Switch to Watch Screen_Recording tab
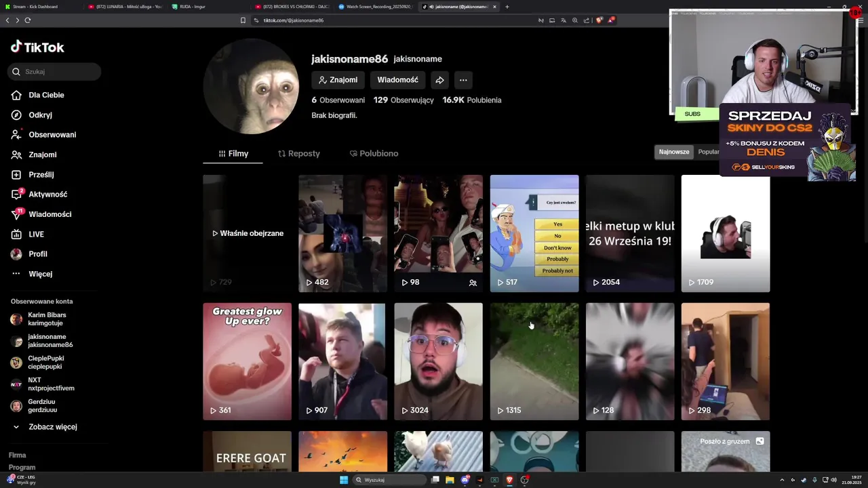Viewport: 868px width, 488px height. point(376,7)
